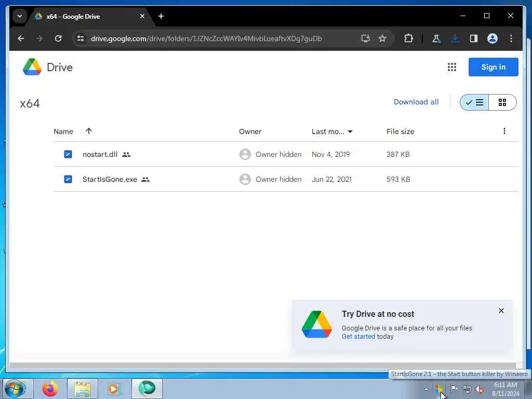Click the install app icon in address bar
This screenshot has height=399, width=532.
point(365,38)
